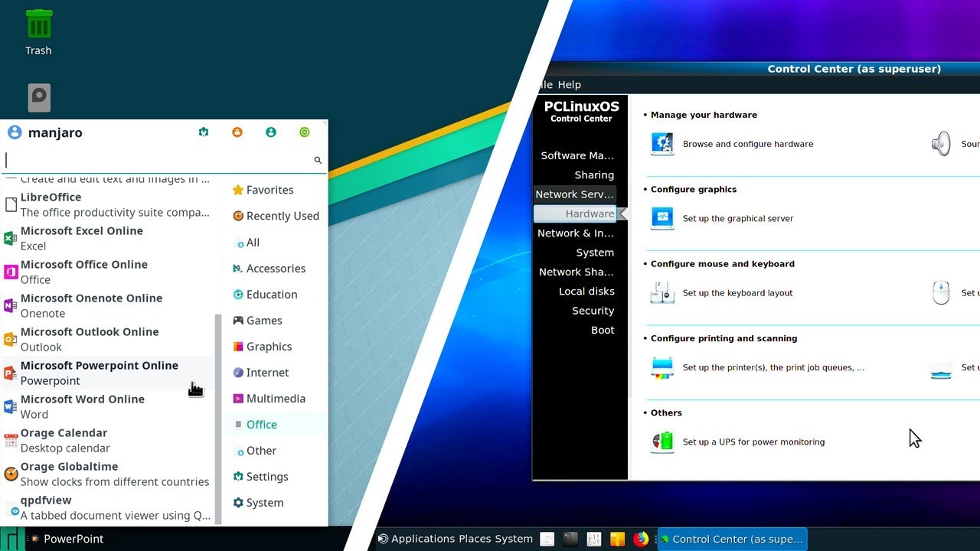Image resolution: width=980 pixels, height=551 pixels.
Task: Select System in Control Center sidebar
Action: (595, 253)
